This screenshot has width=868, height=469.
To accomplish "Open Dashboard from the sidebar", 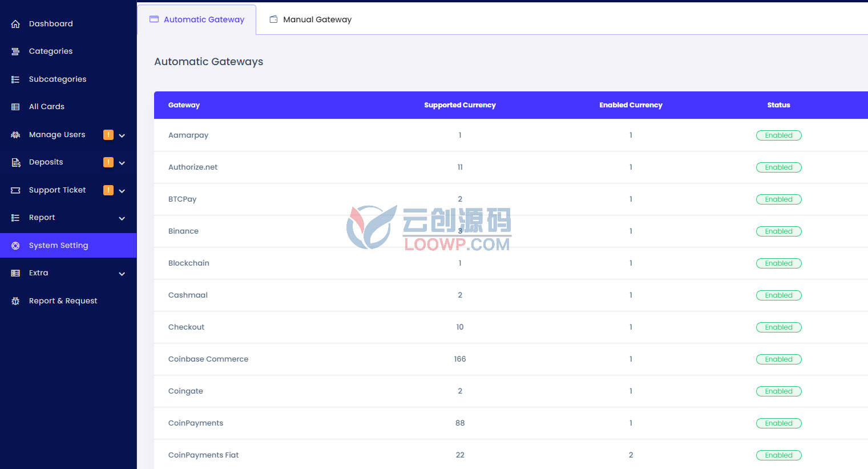I will click(x=68, y=24).
